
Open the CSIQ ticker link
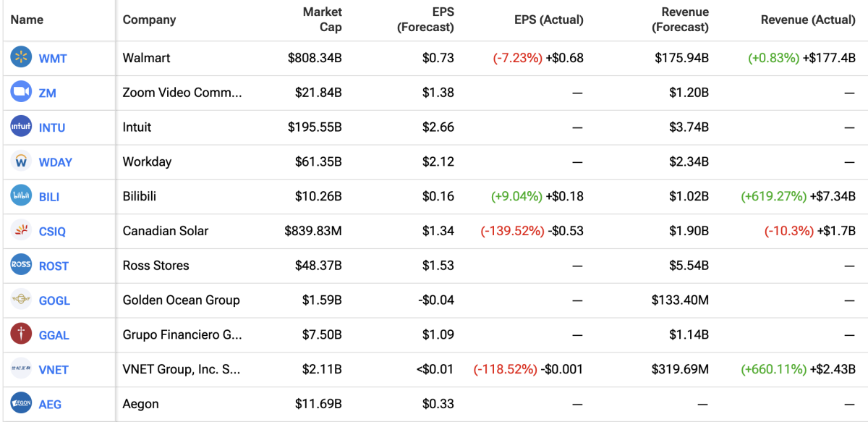[53, 232]
